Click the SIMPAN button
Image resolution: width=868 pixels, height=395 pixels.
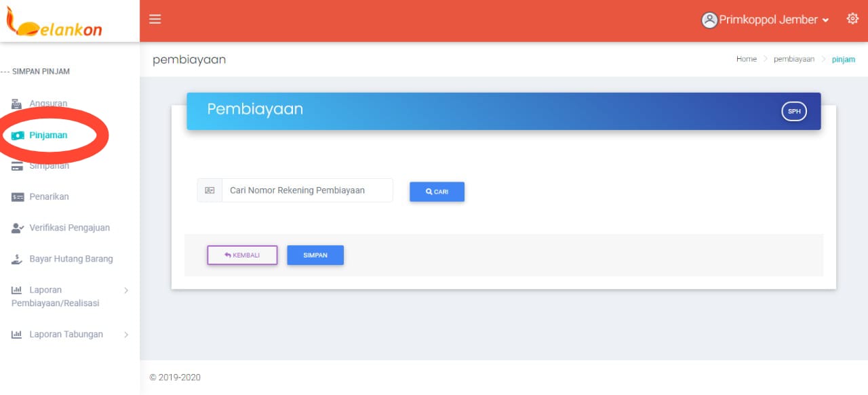click(315, 255)
